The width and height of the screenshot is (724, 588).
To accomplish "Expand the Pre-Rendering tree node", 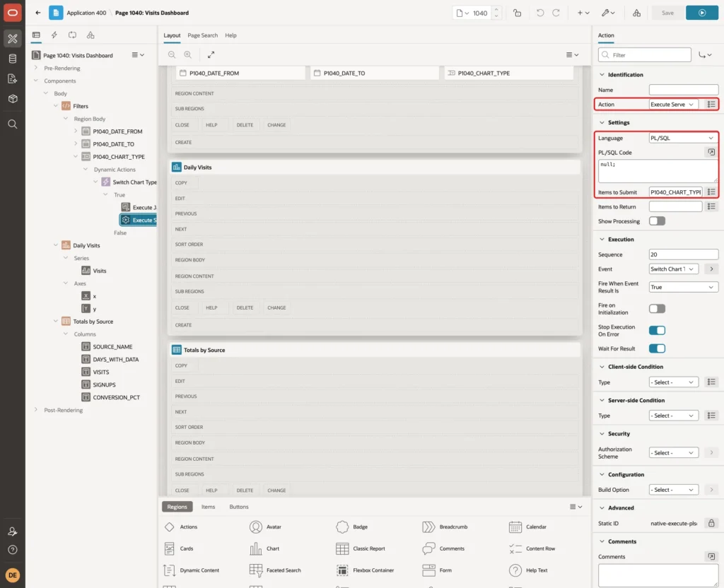I will (x=35, y=68).
